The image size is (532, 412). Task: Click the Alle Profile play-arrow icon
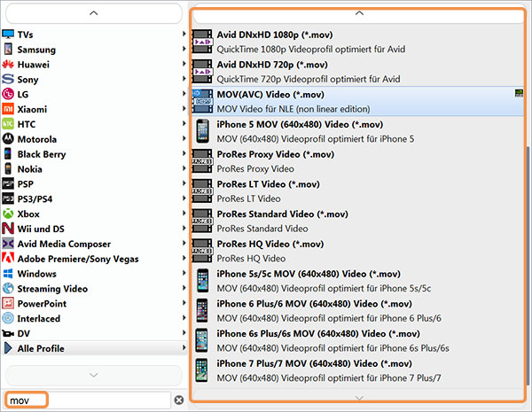click(x=8, y=348)
